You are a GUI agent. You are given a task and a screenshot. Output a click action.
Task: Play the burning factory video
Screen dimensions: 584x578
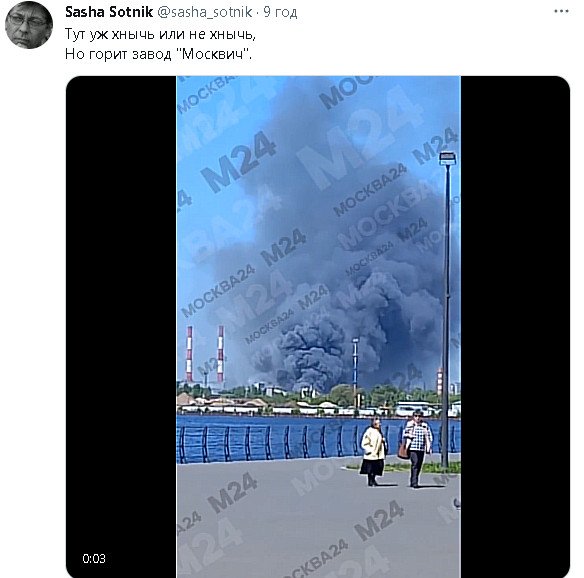click(318, 327)
